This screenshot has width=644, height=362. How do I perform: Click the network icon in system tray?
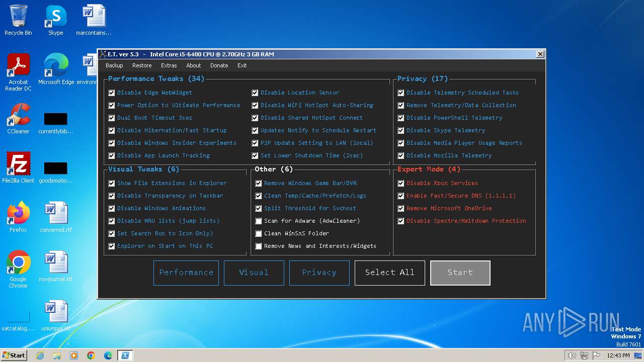pos(584,355)
